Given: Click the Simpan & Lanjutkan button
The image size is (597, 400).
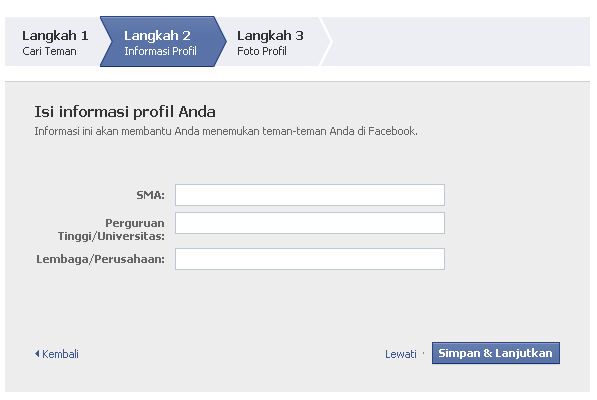Looking at the screenshot, I should pos(496,353).
